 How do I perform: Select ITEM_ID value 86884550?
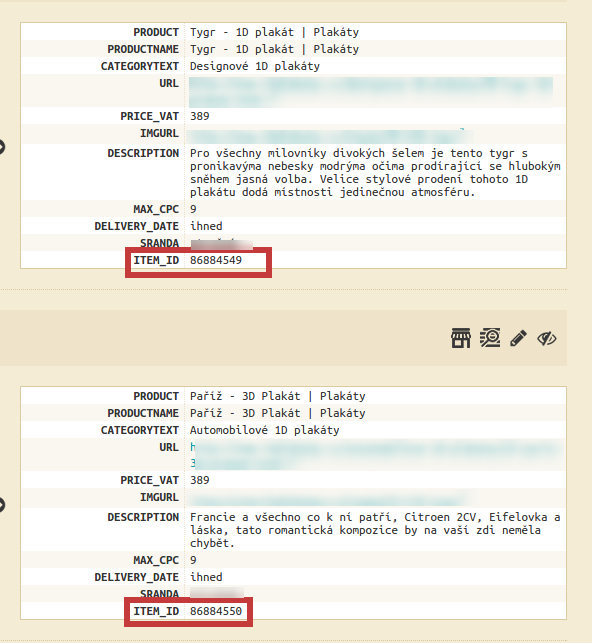tap(216, 611)
